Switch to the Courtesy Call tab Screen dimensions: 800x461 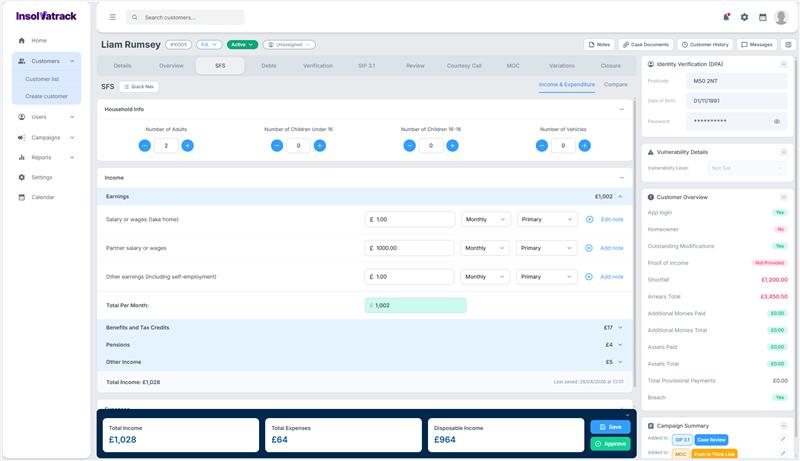pyautogui.click(x=464, y=66)
